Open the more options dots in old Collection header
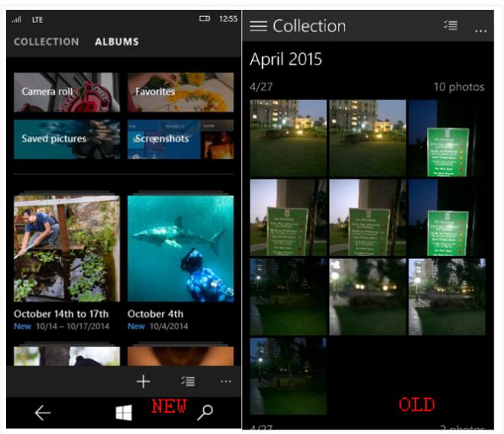 coord(480,31)
